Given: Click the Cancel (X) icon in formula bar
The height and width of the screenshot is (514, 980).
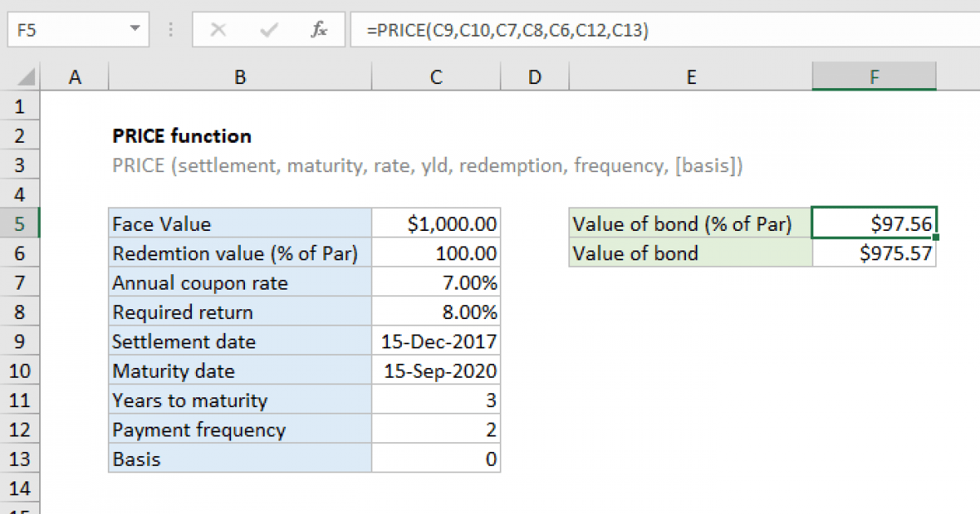Looking at the screenshot, I should [219, 29].
